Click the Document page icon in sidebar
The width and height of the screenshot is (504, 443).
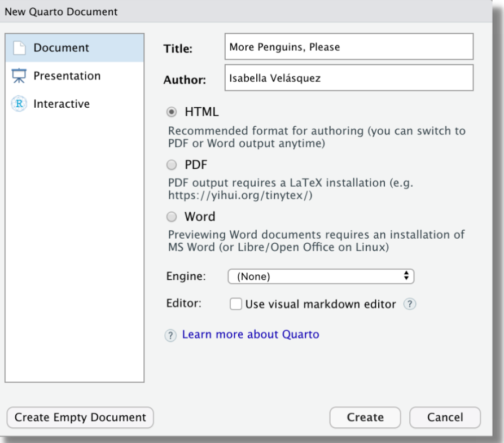(19, 48)
